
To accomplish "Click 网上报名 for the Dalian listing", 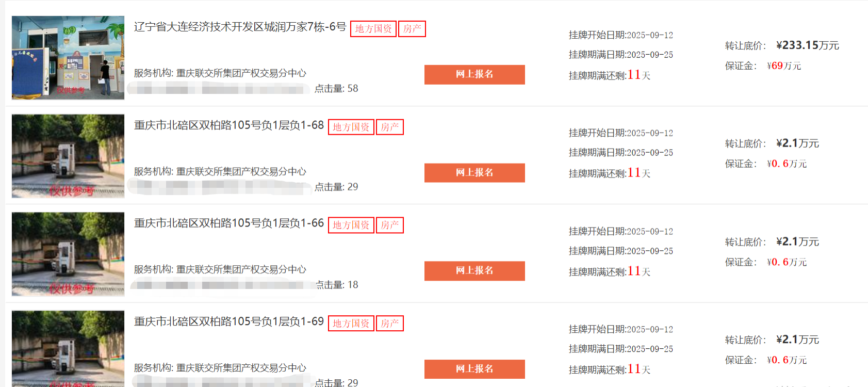I will [474, 74].
